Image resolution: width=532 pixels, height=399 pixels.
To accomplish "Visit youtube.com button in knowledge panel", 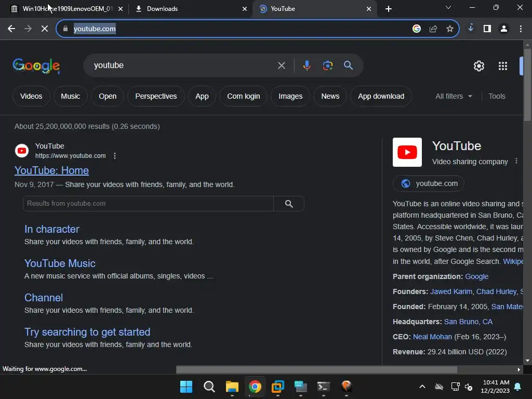I will (x=429, y=183).
